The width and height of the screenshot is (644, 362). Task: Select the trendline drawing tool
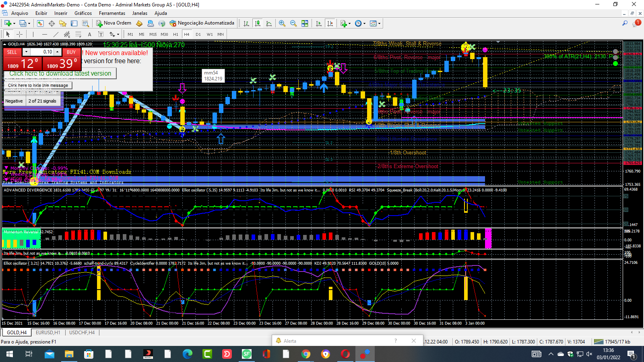(x=56, y=34)
